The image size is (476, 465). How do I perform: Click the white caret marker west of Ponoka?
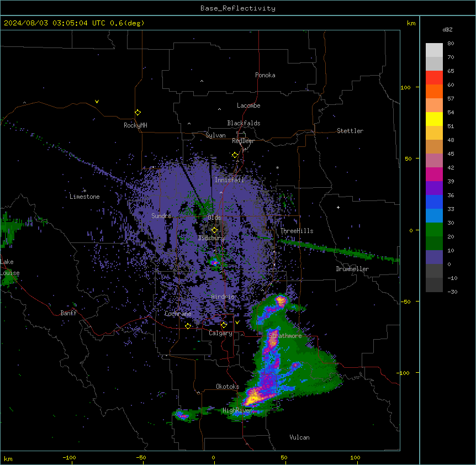202,81
